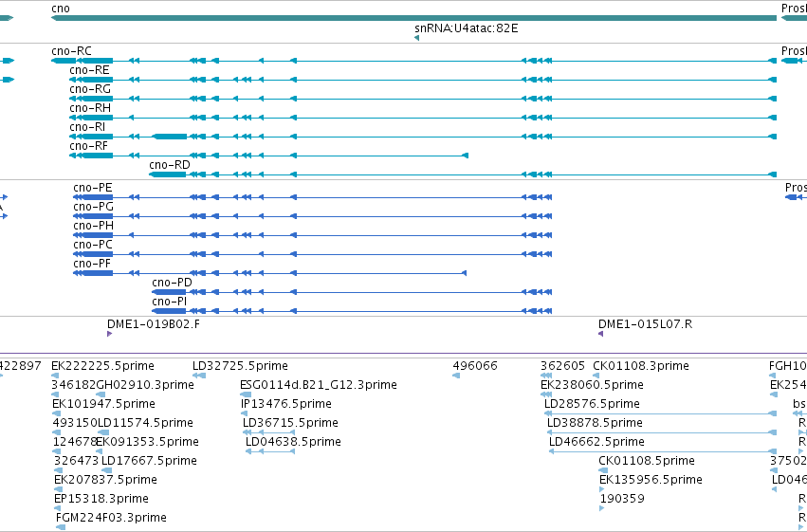This screenshot has height=532, width=807.
Task: Open EST LD04638.5prime
Action: point(293,442)
